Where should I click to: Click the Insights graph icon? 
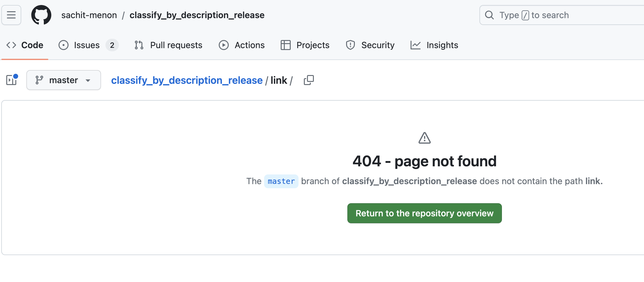415,45
